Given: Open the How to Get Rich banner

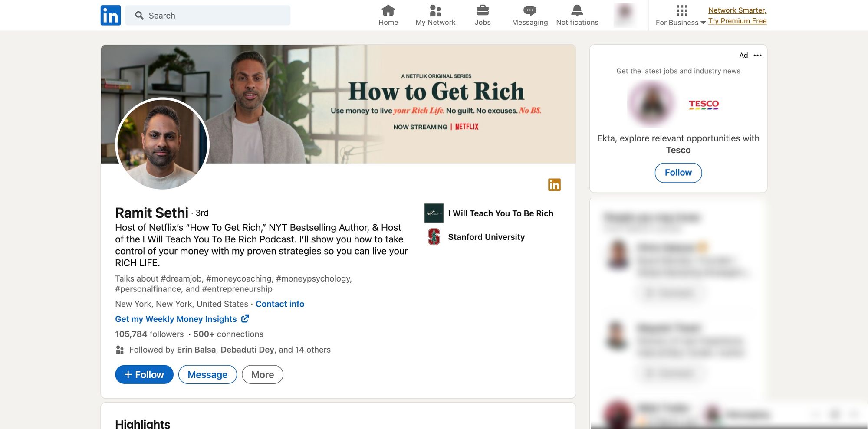Looking at the screenshot, I should [x=339, y=104].
